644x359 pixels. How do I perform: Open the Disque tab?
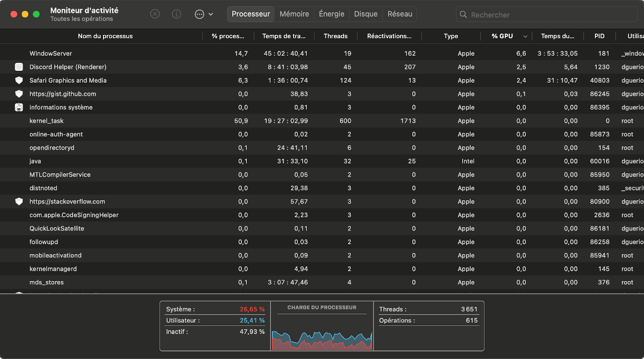366,14
